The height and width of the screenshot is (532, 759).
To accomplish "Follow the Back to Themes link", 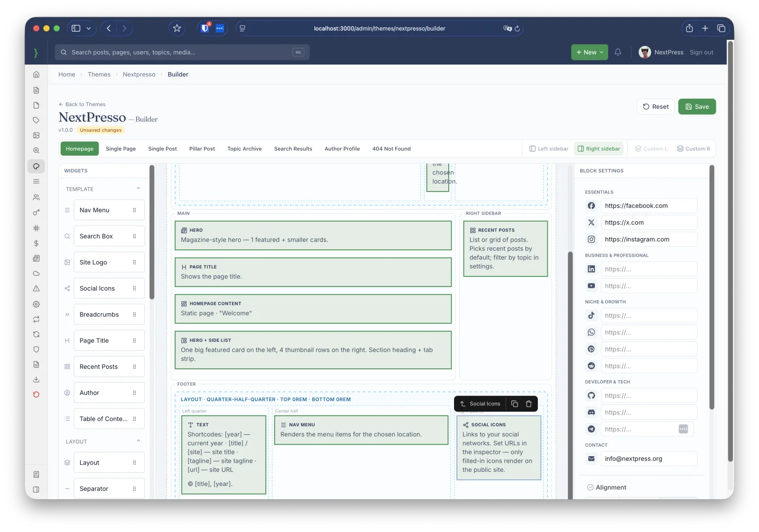I will tap(82, 104).
